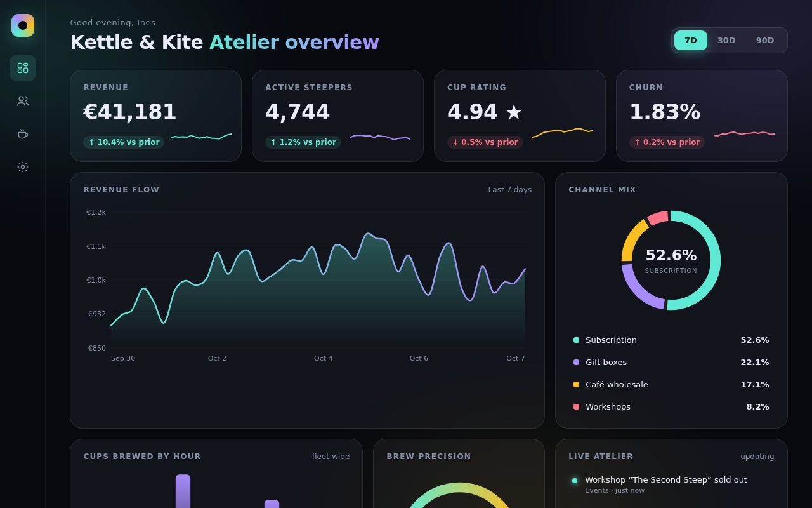812x508 pixels.
Task: Click the 10.4% vs prior badge
Action: 124,142
